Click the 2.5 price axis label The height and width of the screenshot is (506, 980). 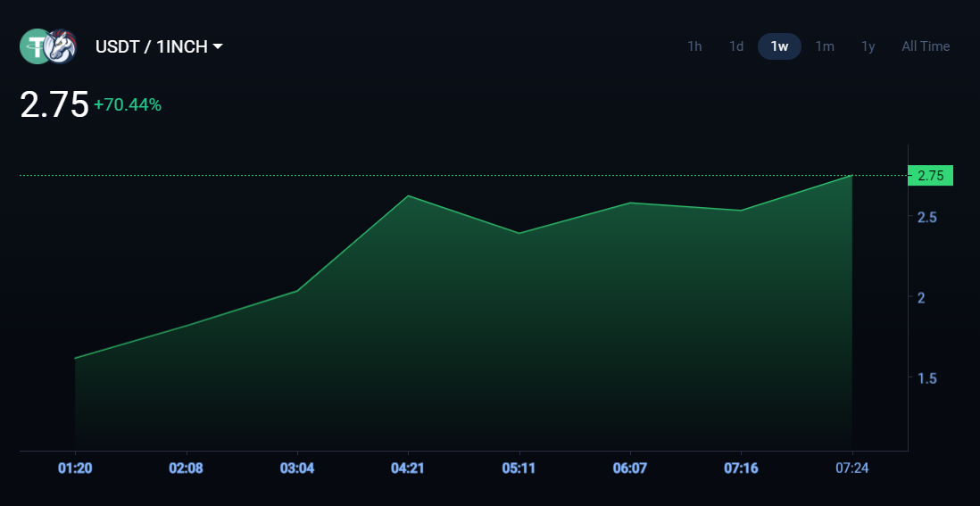click(x=926, y=218)
